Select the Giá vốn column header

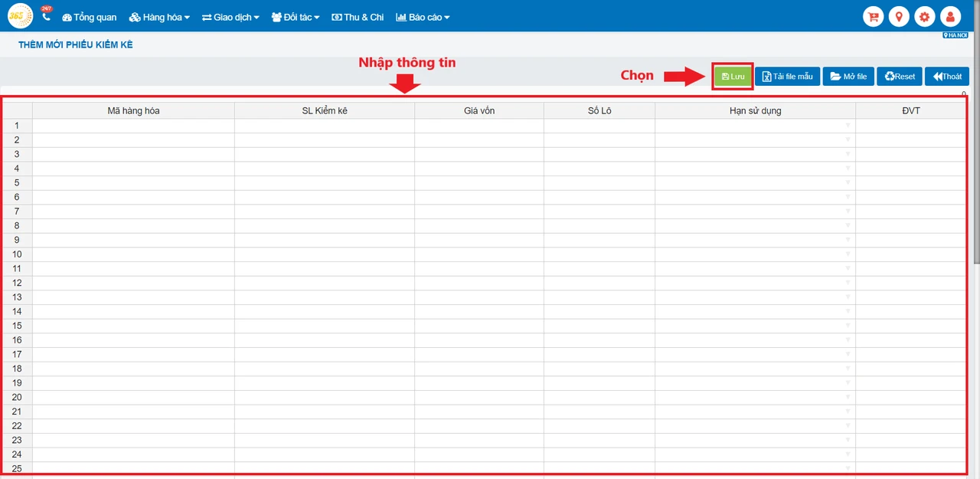[479, 110]
